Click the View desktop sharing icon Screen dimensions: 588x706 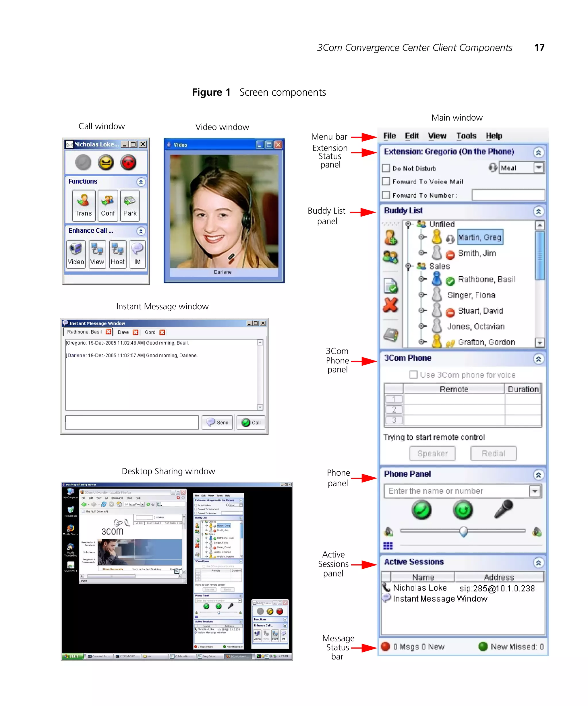click(97, 254)
